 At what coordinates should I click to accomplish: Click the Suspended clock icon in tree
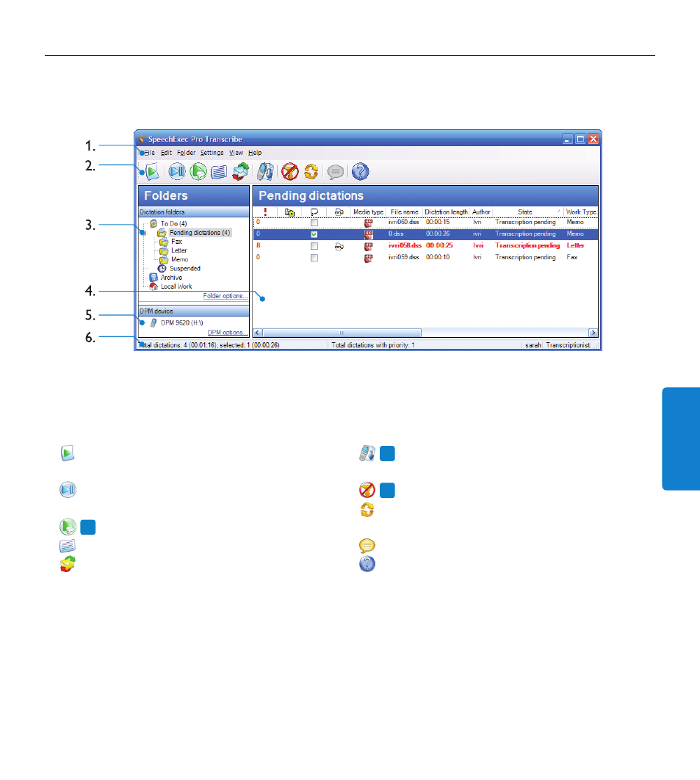coord(162,269)
